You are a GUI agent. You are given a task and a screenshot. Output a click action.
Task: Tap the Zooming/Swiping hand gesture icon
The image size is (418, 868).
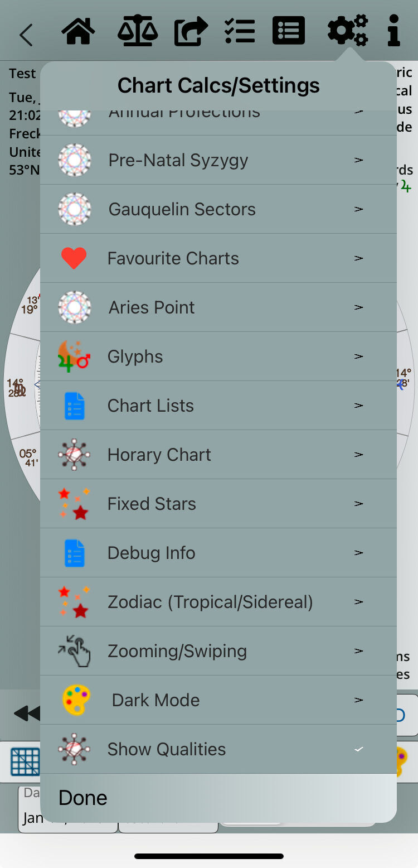(74, 651)
